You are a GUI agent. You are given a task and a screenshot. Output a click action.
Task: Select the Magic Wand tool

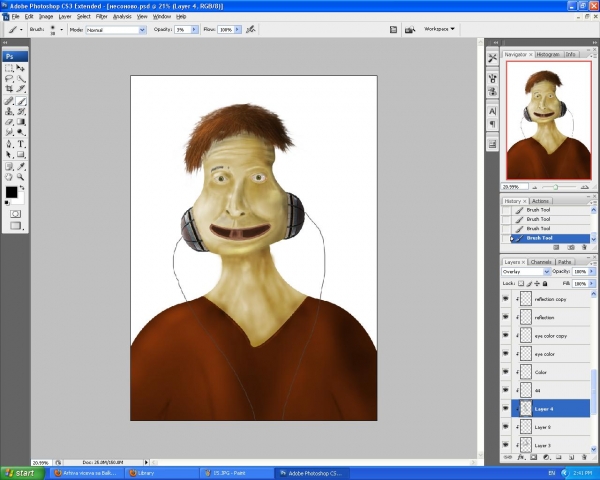point(21,79)
